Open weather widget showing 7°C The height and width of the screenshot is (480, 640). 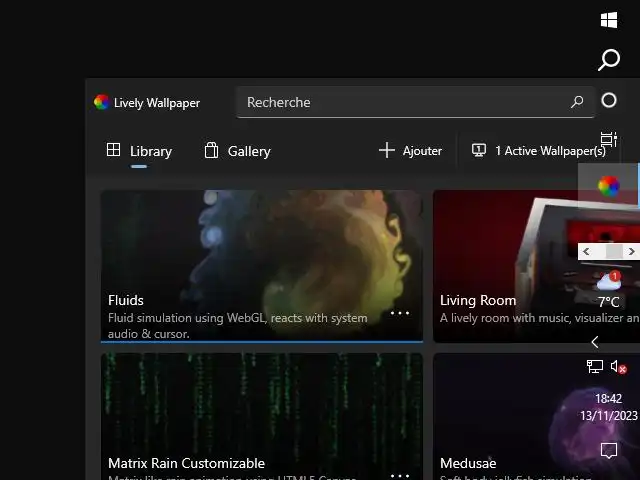(609, 289)
